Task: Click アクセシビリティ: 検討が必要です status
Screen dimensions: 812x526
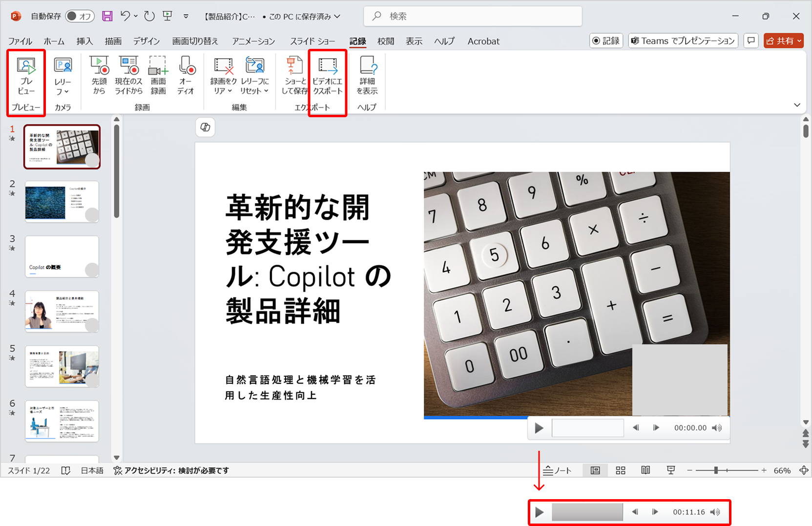Action: pyautogui.click(x=171, y=470)
